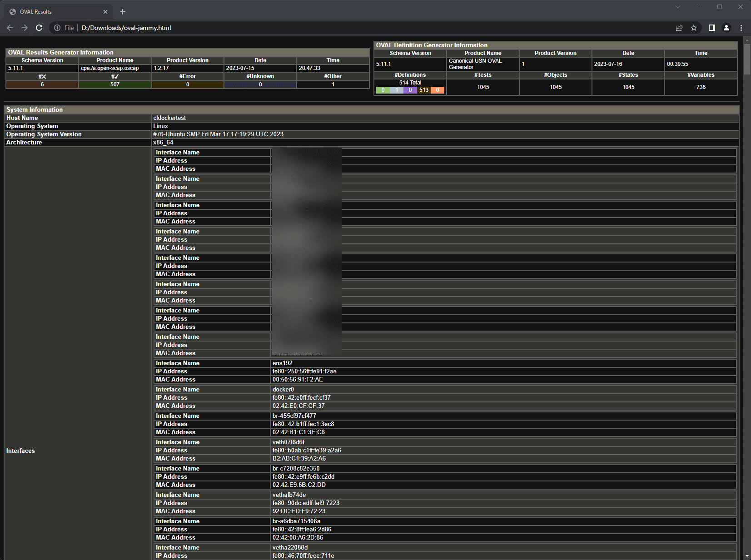Click the #Variables value 736
Viewport: 751px width, 560px height.
[x=701, y=87]
